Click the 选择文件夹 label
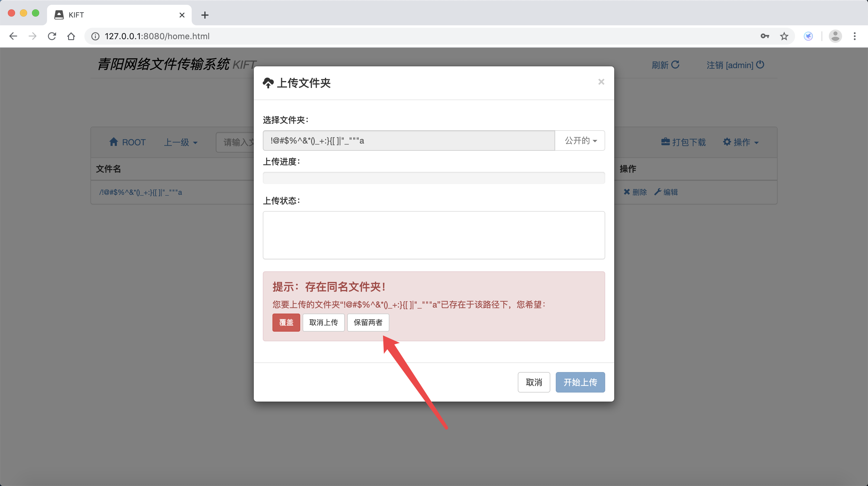The width and height of the screenshot is (868, 486). coord(286,120)
